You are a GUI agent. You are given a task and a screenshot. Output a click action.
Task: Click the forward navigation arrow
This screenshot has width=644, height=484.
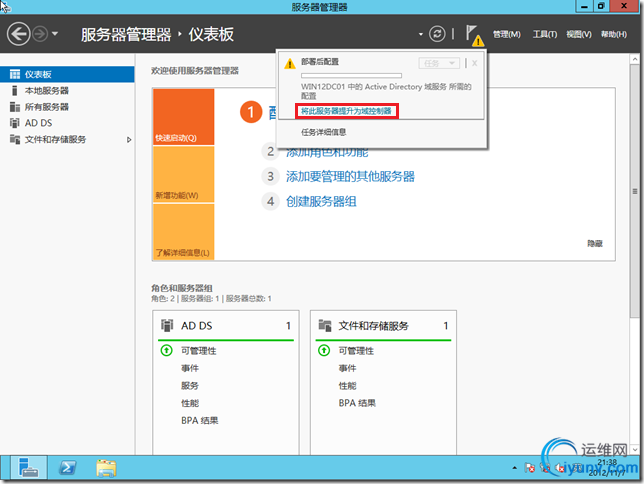click(x=40, y=34)
